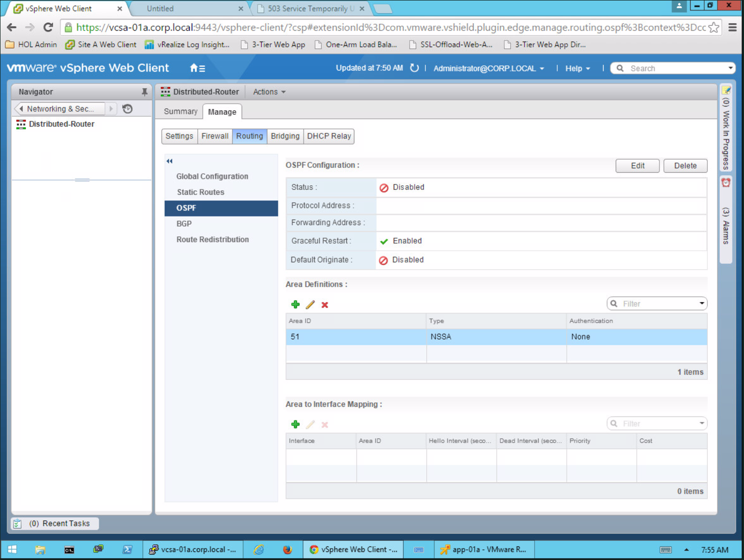Sort mapping table by Interface column

pos(321,441)
